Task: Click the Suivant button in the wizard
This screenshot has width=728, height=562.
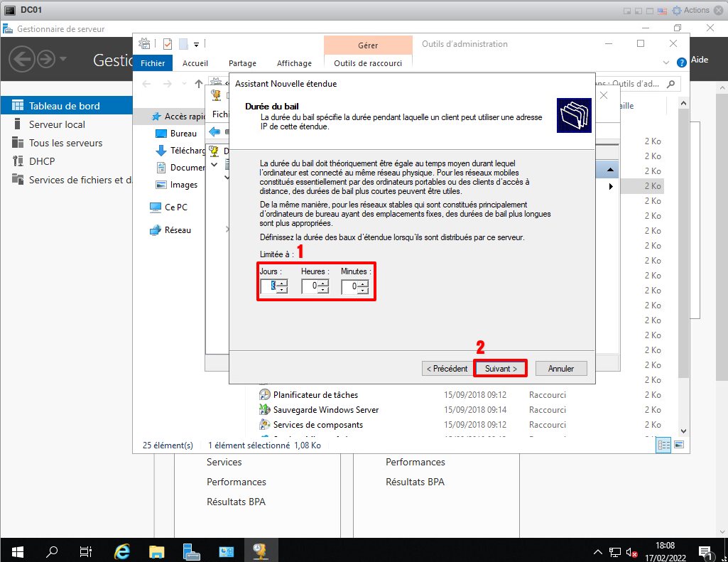Action: click(x=500, y=369)
